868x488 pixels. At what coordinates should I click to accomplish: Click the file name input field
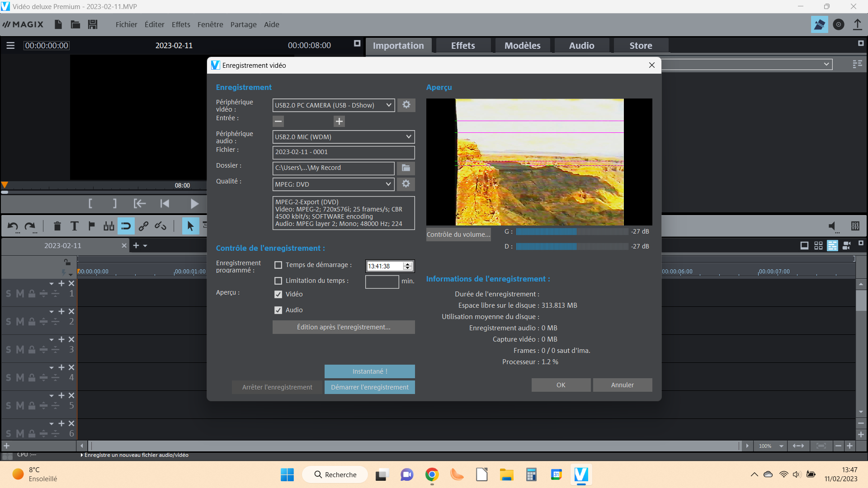343,152
